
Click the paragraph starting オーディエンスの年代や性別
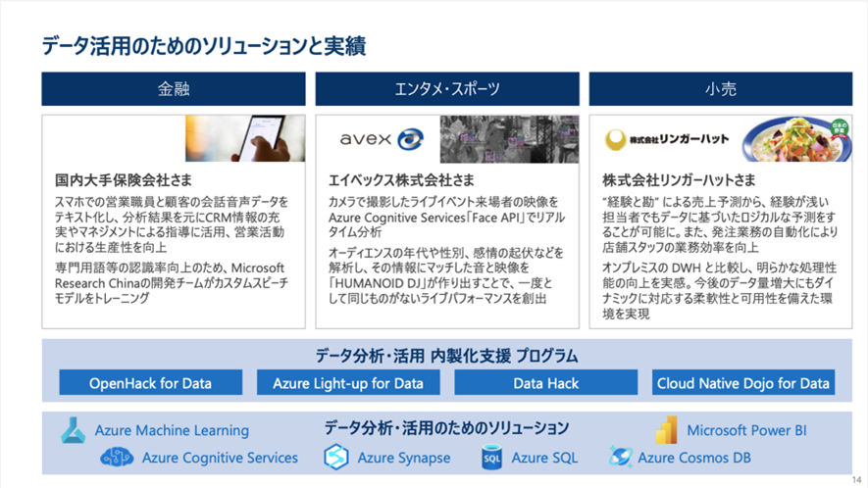tap(446, 275)
